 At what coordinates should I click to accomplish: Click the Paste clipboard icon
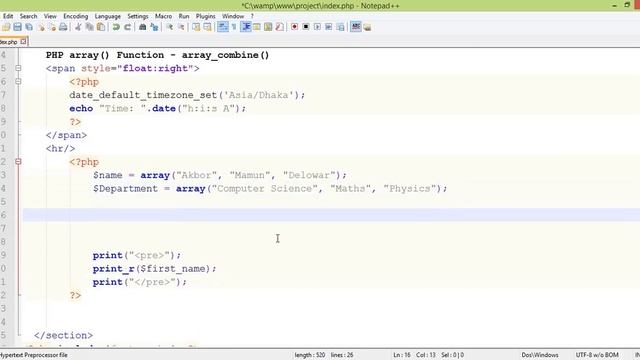coord(101,27)
